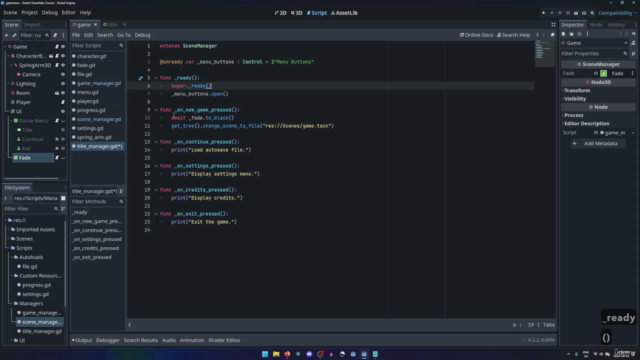Image resolution: width=640 pixels, height=360 pixels.
Task: Click the inspector load resource icon
Action: 571,34
